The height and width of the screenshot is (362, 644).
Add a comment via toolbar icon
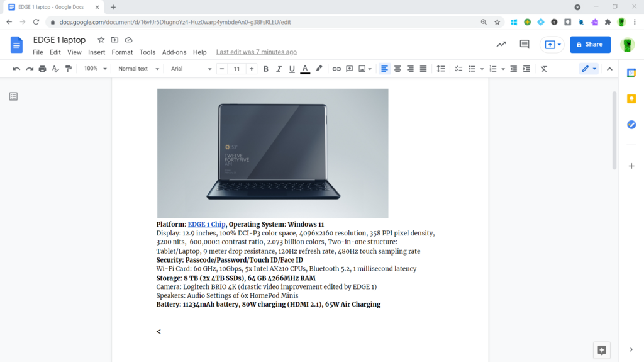(350, 69)
